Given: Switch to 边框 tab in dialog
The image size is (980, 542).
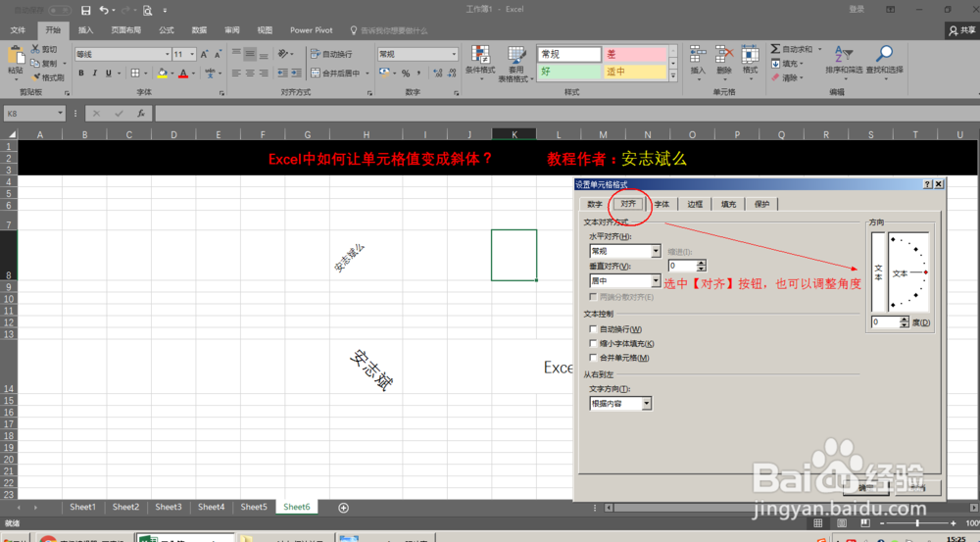Looking at the screenshot, I should 695,205.
